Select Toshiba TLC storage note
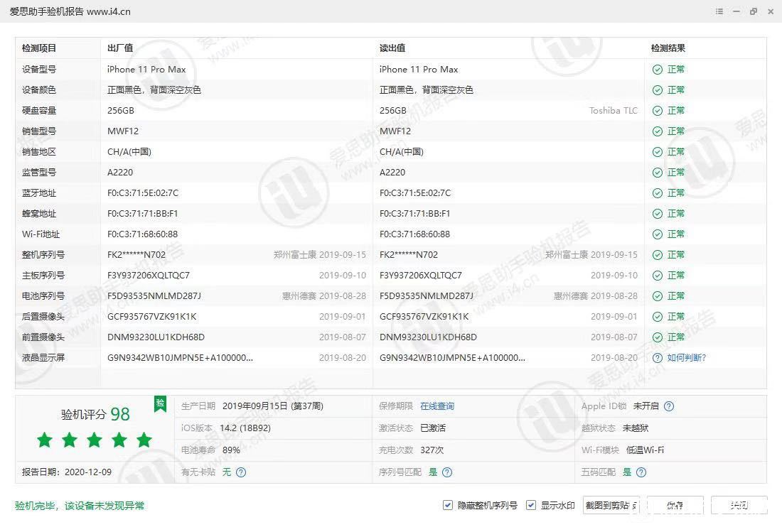This screenshot has height=532, width=782. coord(613,111)
